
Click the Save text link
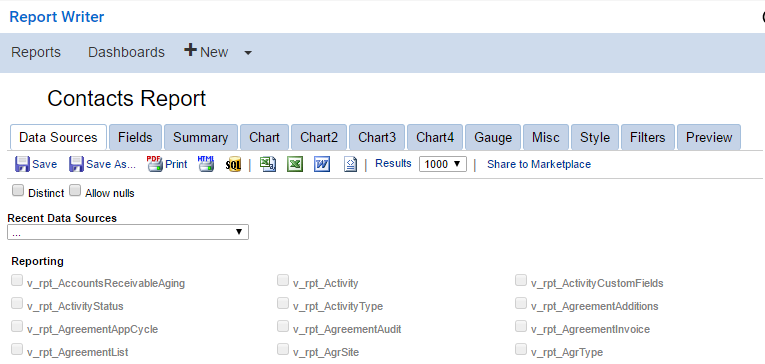[x=44, y=164]
